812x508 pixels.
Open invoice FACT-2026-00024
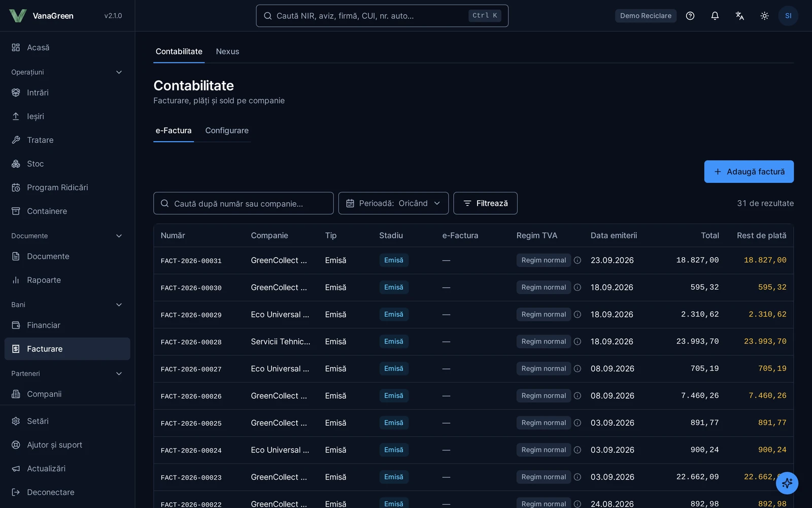(191, 451)
